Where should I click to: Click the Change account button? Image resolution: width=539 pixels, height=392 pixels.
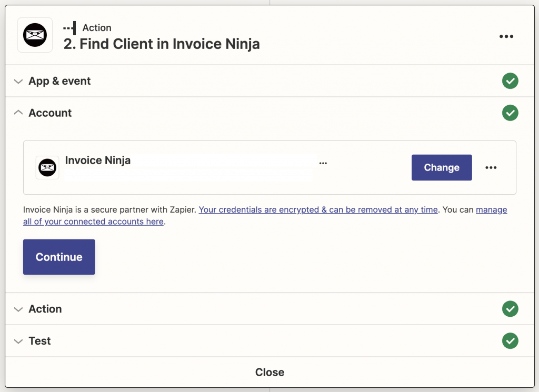442,168
